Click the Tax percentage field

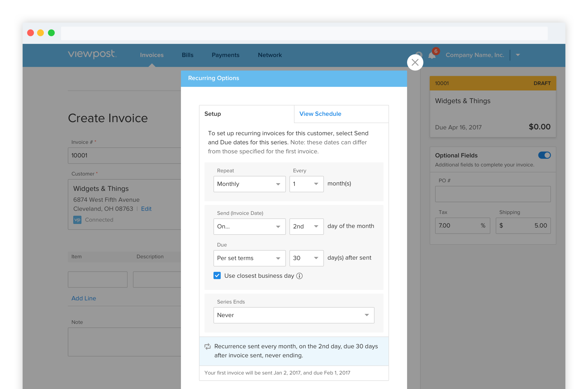(x=462, y=226)
